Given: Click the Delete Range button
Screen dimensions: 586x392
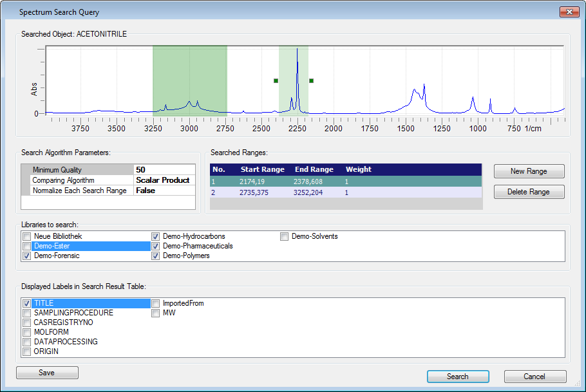Looking at the screenshot, I should pos(529,192).
